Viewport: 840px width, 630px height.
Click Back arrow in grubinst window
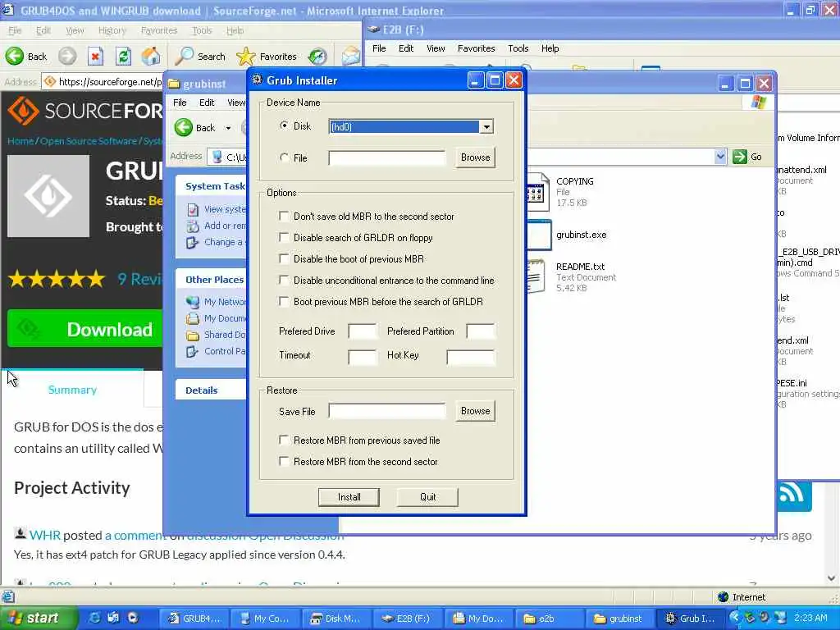point(183,127)
